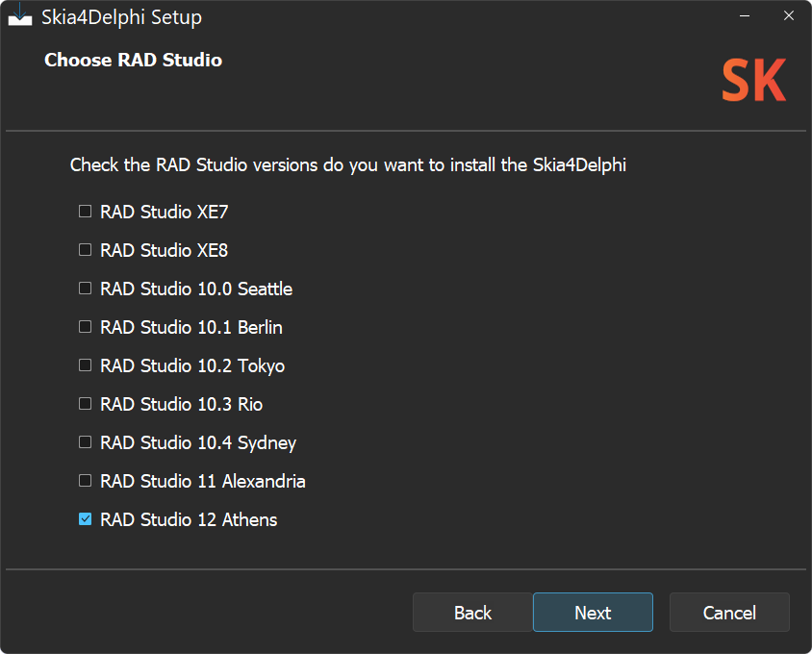Minimize the Skia4Delphi Setup window

click(746, 15)
